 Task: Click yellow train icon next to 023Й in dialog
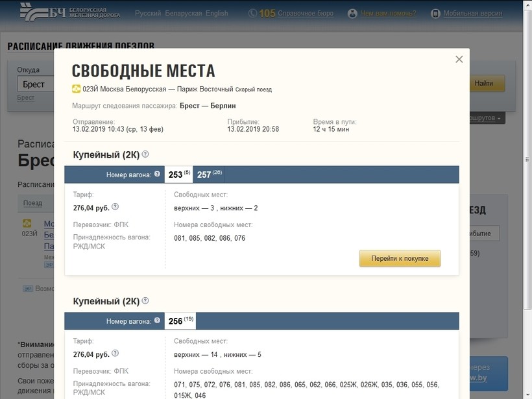pos(76,89)
